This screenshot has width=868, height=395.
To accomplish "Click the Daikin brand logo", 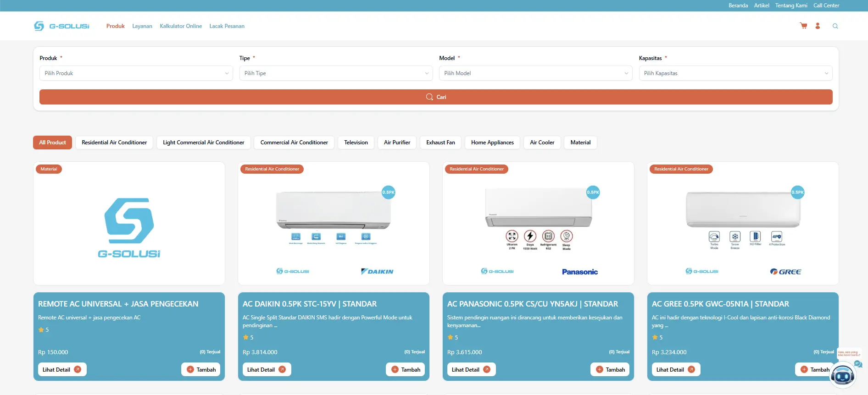I will click(x=377, y=272).
